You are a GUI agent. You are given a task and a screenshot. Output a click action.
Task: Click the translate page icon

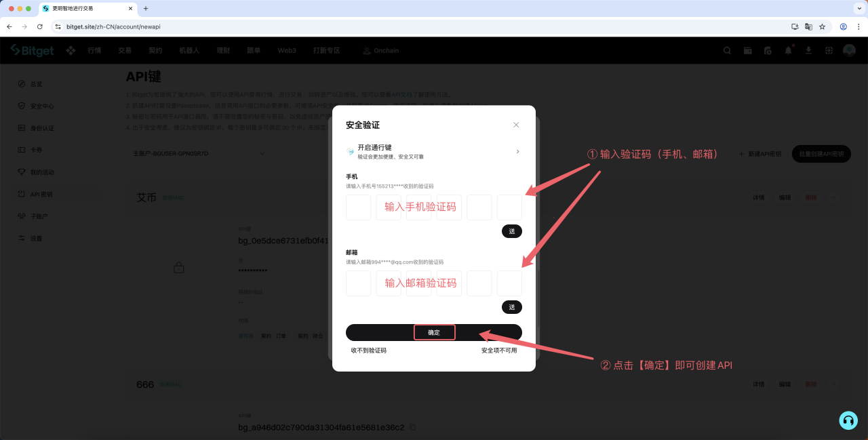click(808, 26)
